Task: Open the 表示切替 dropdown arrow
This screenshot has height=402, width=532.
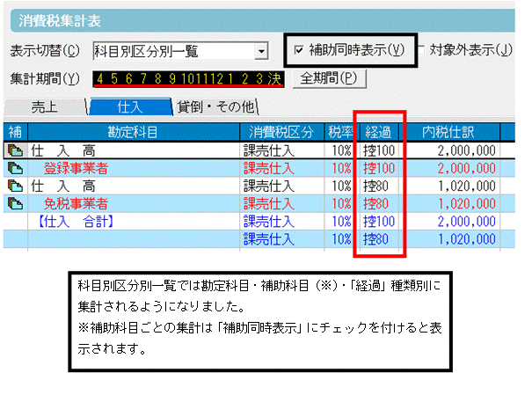Action: (261, 51)
